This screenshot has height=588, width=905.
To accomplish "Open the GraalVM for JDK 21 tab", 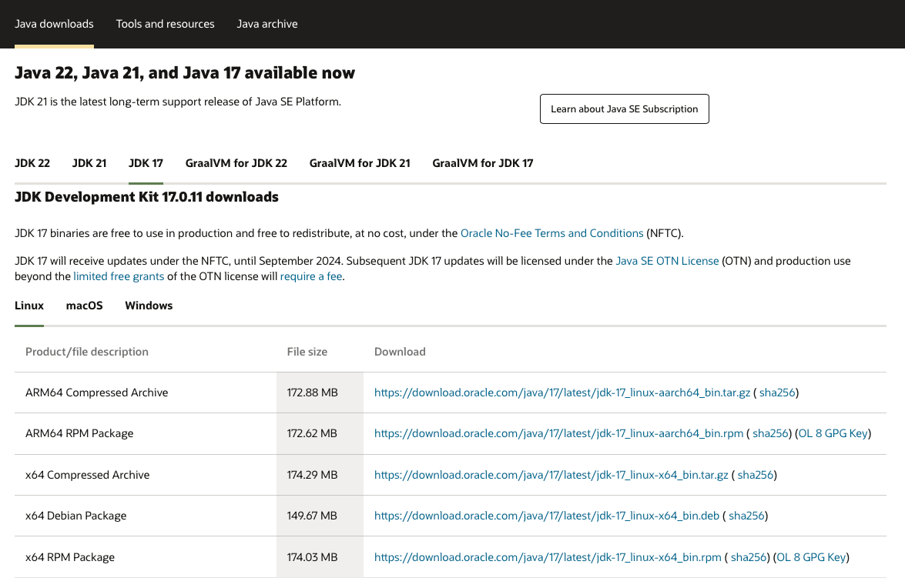I will 360,163.
